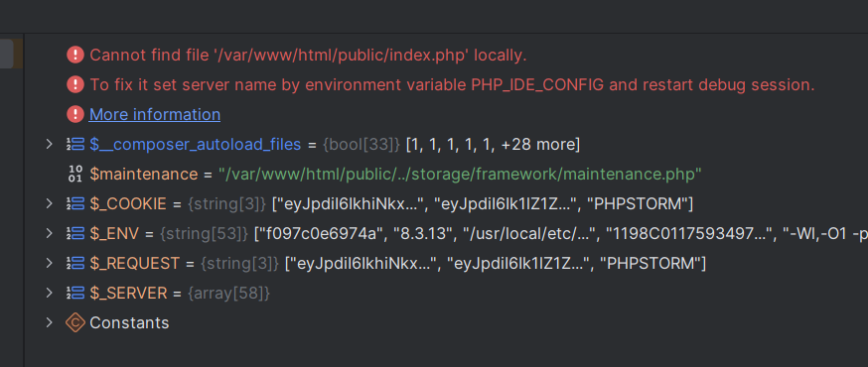Image resolution: width=868 pixels, height=367 pixels.
Task: Click the binary value icon of $maintenance
Action: coord(74,175)
